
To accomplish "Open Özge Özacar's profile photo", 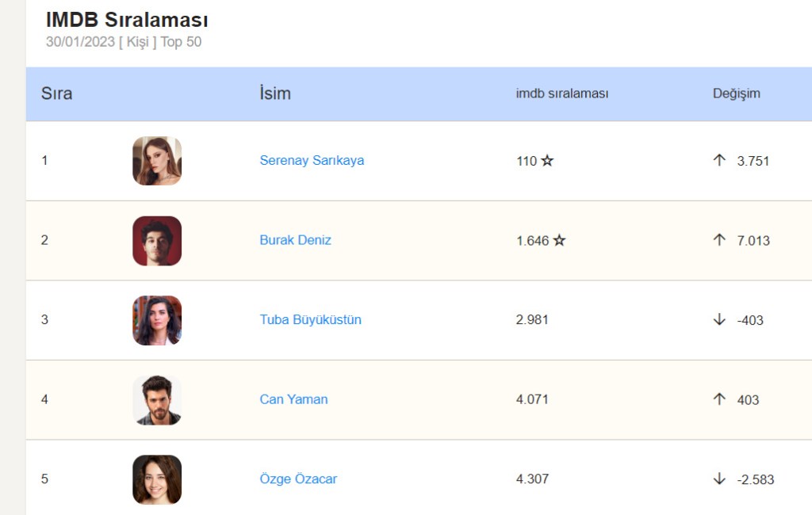I will pyautogui.click(x=157, y=479).
